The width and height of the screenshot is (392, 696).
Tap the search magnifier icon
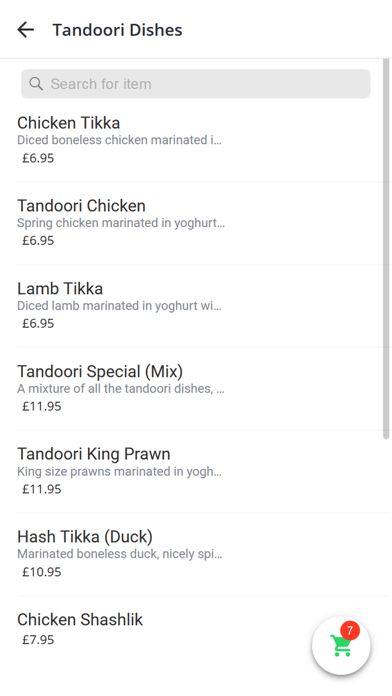(36, 83)
